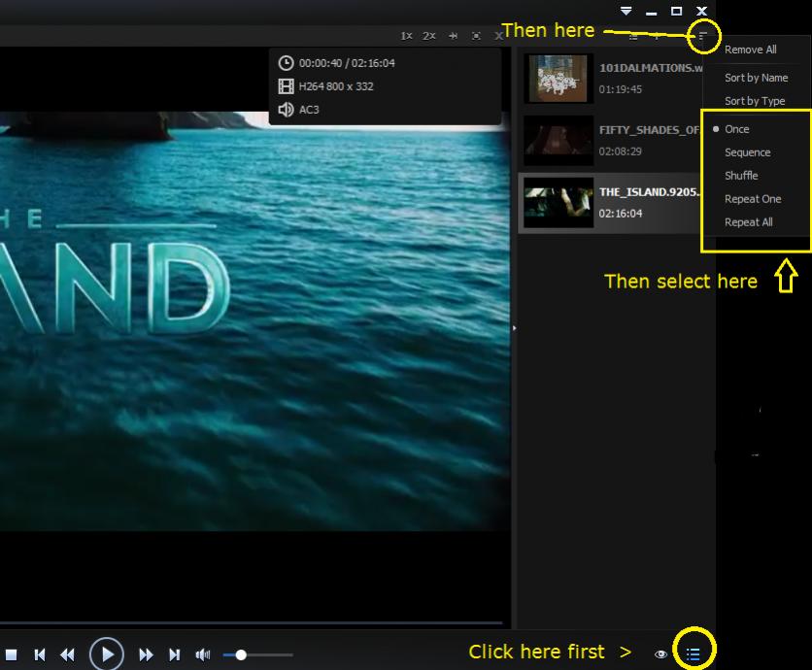Open the playlist options menu icon
812x670 pixels.
[x=703, y=36]
